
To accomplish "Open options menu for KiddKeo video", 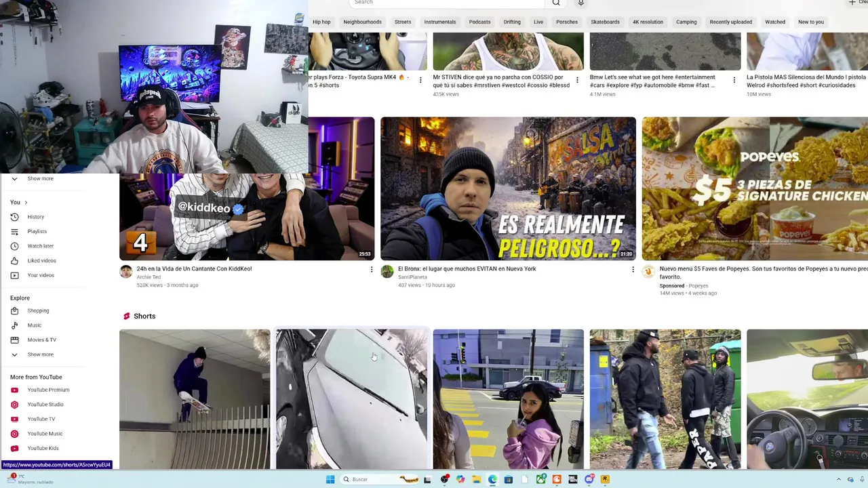I will (x=371, y=270).
